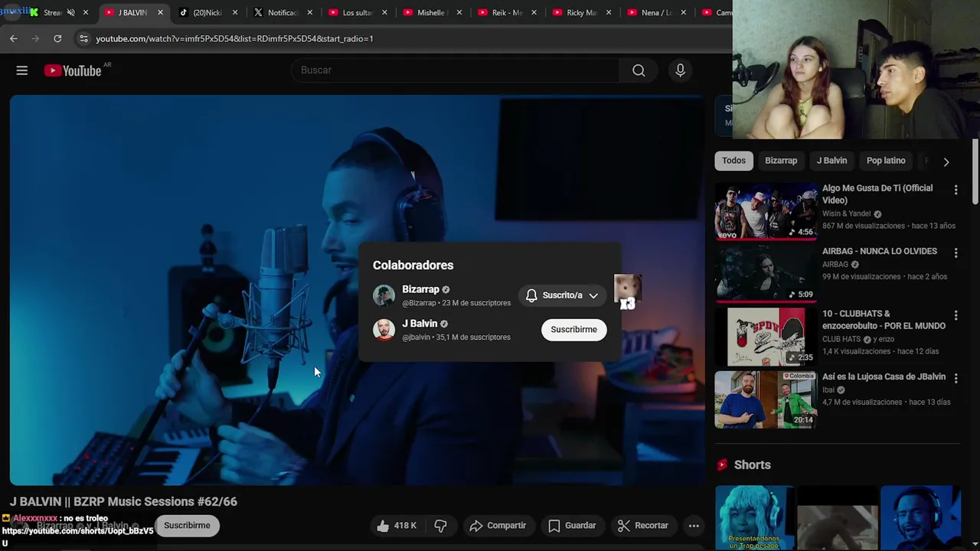Clip the video with Recortar

pyautogui.click(x=643, y=526)
